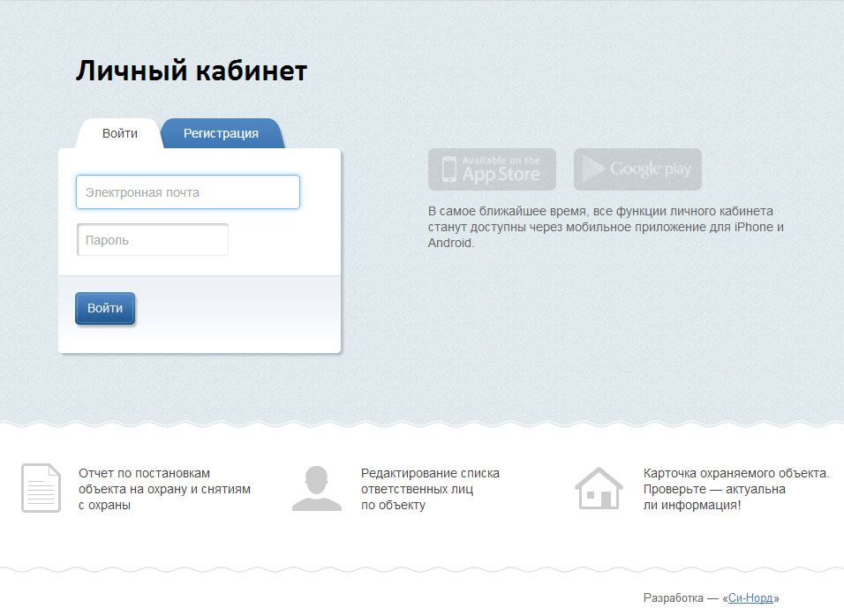Screen dimensions: 844x616
Task: Click the phone icon in App Store badge
Action: [x=449, y=169]
